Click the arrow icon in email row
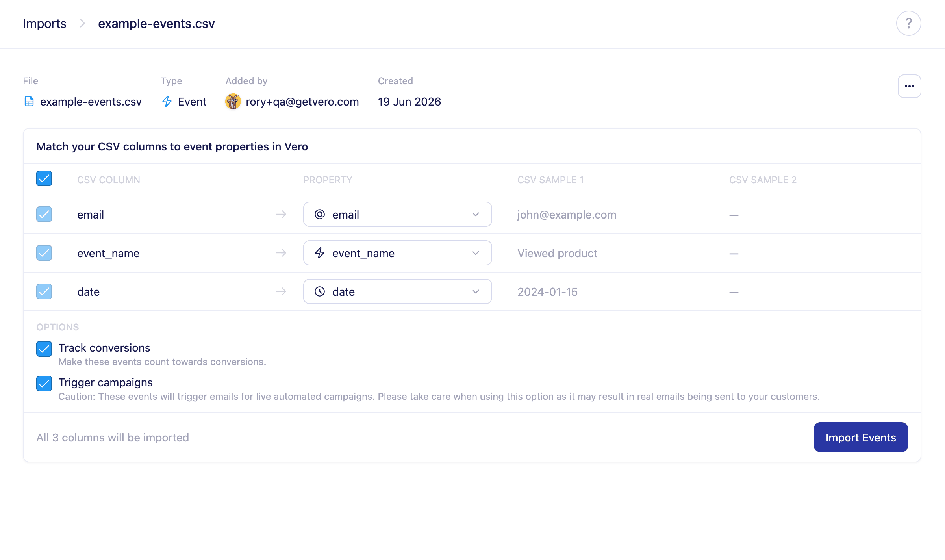The height and width of the screenshot is (560, 945). tap(281, 214)
